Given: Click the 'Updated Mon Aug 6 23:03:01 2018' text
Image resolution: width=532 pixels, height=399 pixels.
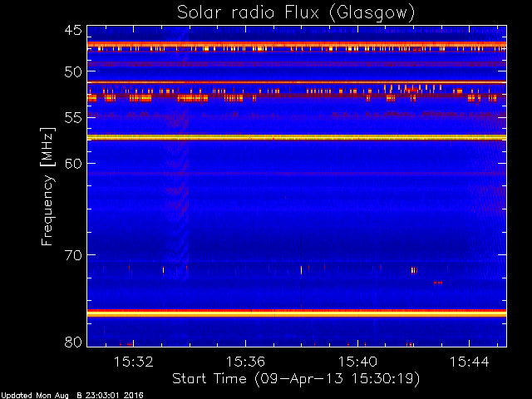Looking at the screenshot, I should tap(72, 396).
